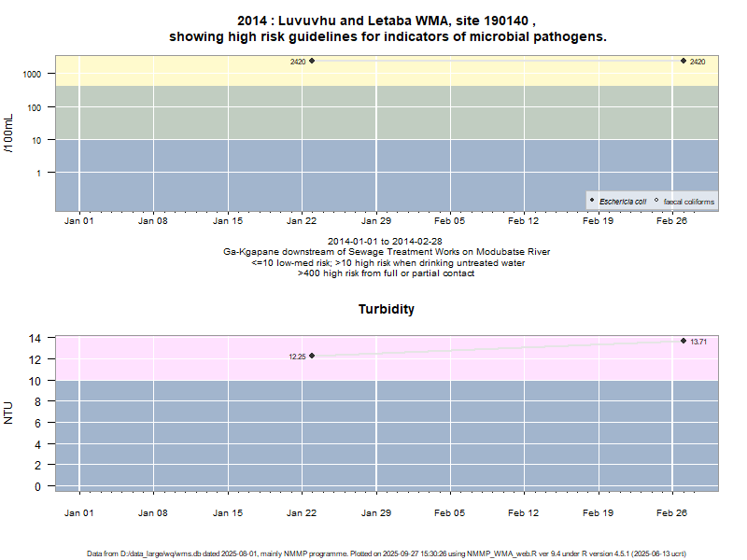
Task: Click the E. coli data point labeled 2420 near Feb 26
Action: pyautogui.click(x=684, y=61)
